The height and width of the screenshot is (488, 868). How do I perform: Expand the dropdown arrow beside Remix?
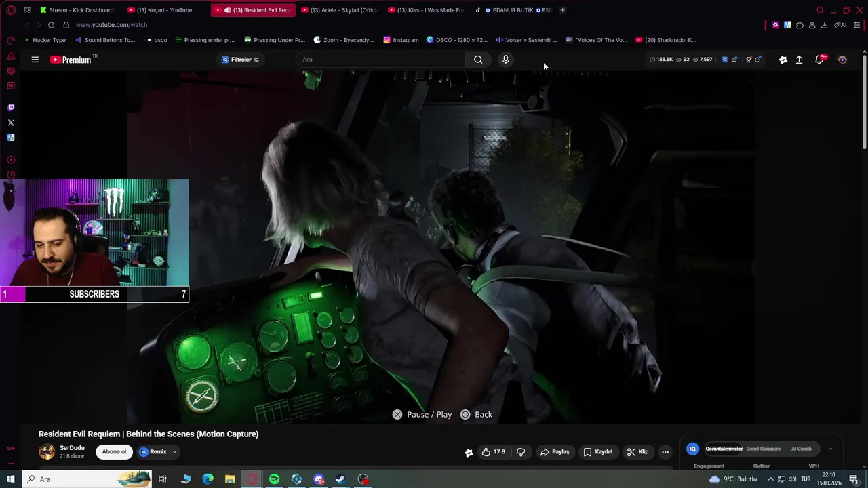tap(174, 452)
